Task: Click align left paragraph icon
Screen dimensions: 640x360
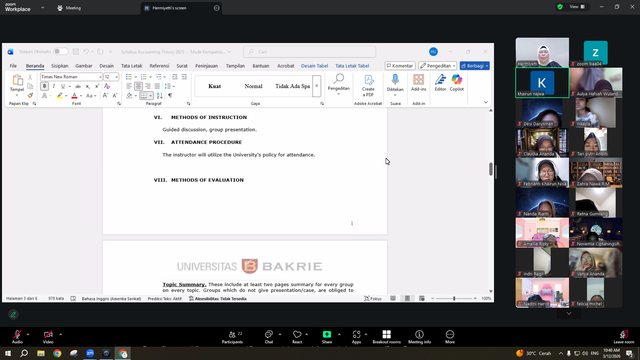Action: [x=129, y=86]
